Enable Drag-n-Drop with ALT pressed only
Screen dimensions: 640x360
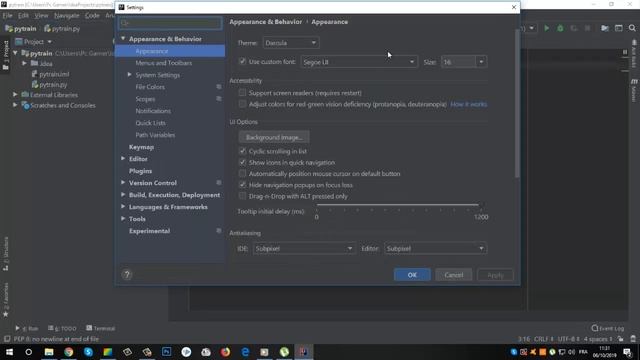coord(242,196)
